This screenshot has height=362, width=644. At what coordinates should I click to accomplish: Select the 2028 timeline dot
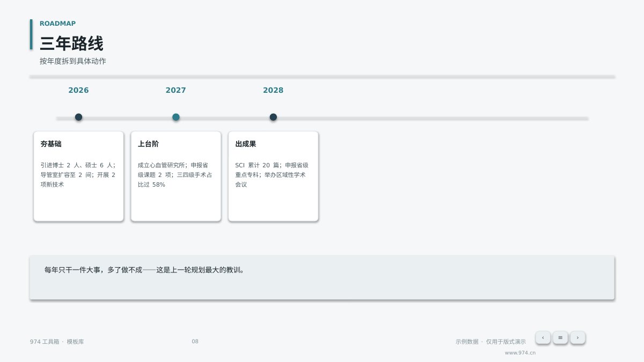[x=273, y=117]
